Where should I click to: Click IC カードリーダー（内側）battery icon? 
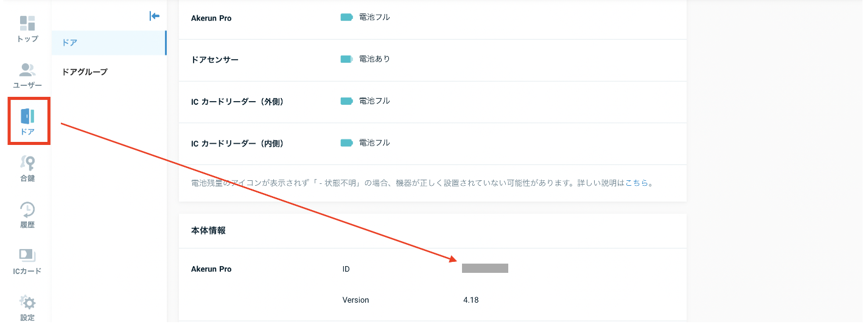click(346, 143)
